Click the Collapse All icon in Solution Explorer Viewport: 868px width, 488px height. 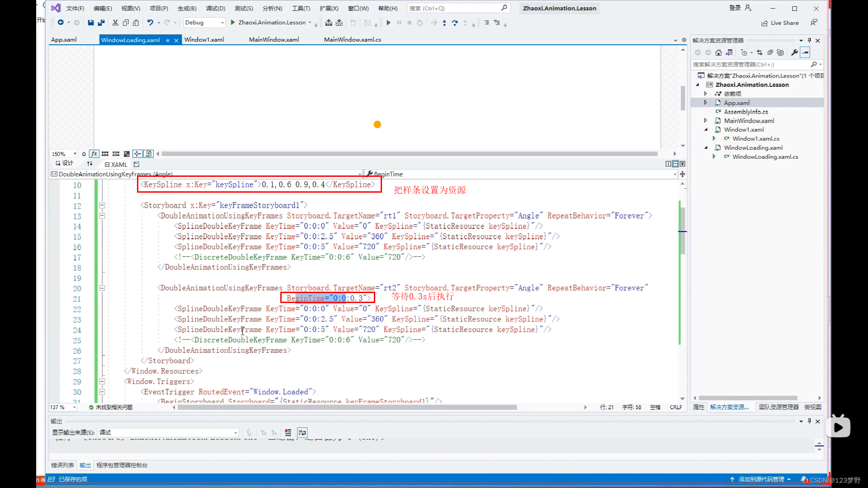[770, 52]
